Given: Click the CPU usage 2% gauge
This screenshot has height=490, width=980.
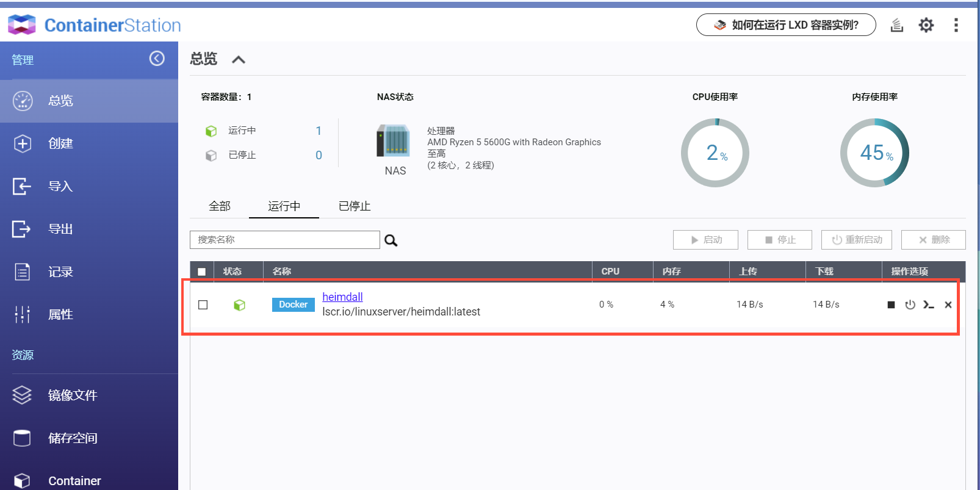Looking at the screenshot, I should tap(715, 153).
